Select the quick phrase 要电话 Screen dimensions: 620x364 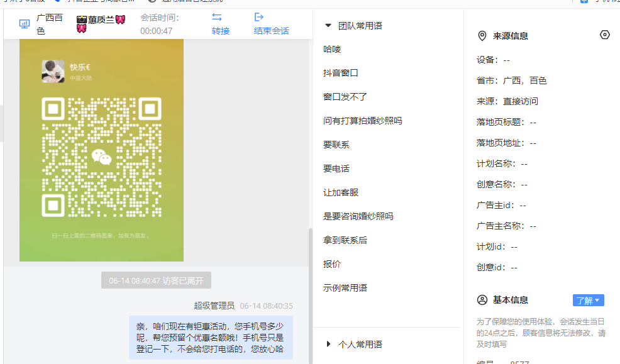336,168
